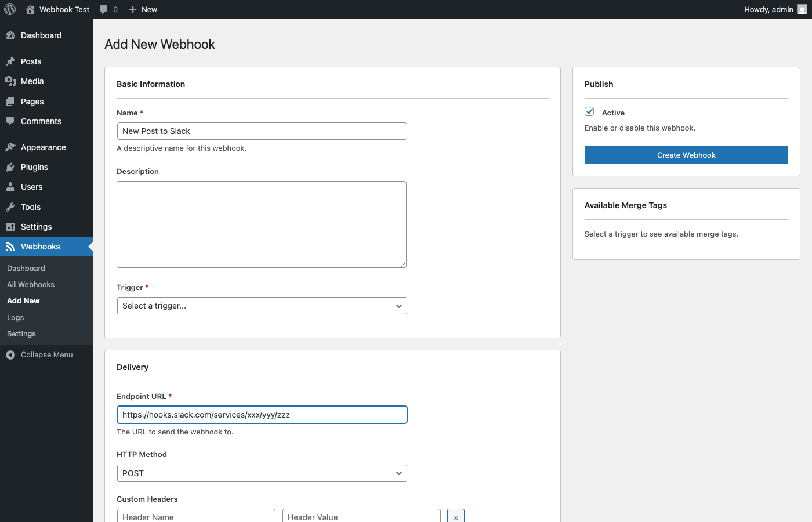
Task: Collapse the admin menu
Action: pyautogui.click(x=39, y=354)
